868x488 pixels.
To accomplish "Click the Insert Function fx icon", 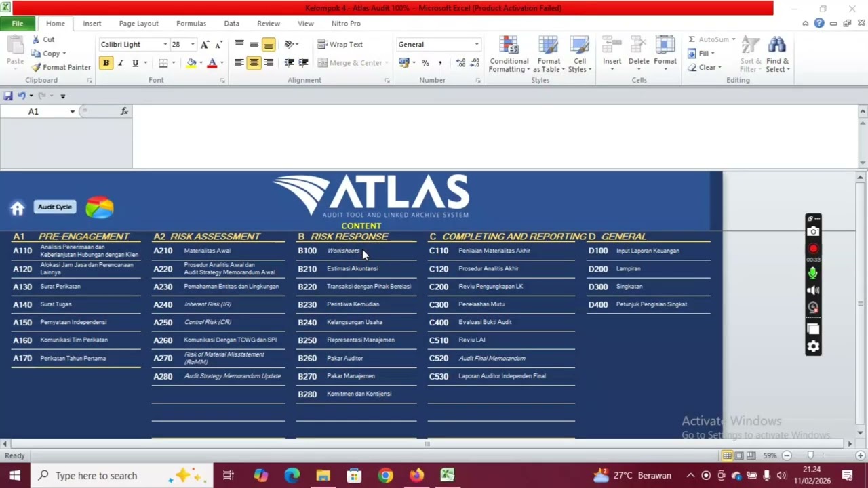I will (x=124, y=111).
